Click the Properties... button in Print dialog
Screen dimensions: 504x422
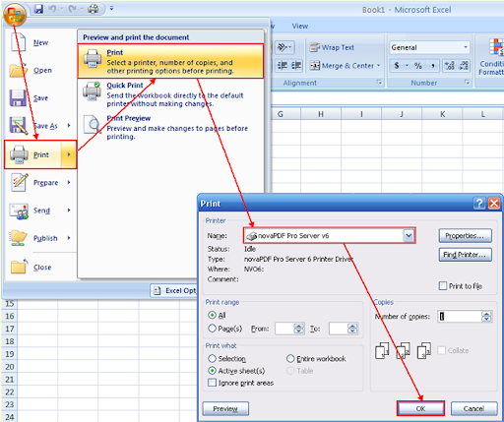coord(465,236)
